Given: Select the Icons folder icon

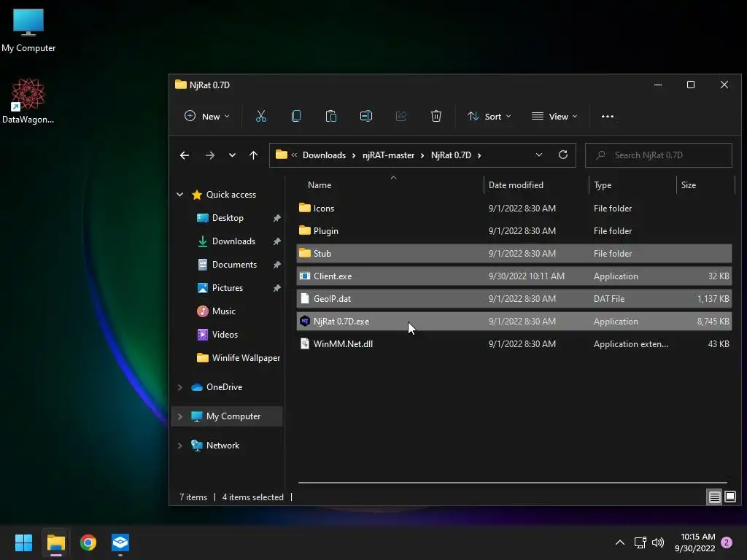Looking at the screenshot, I should [304, 208].
